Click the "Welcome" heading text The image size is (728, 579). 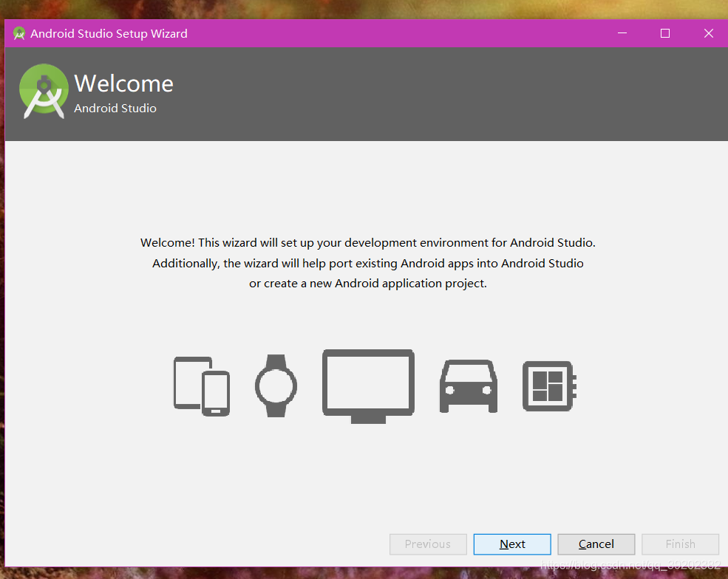point(123,83)
